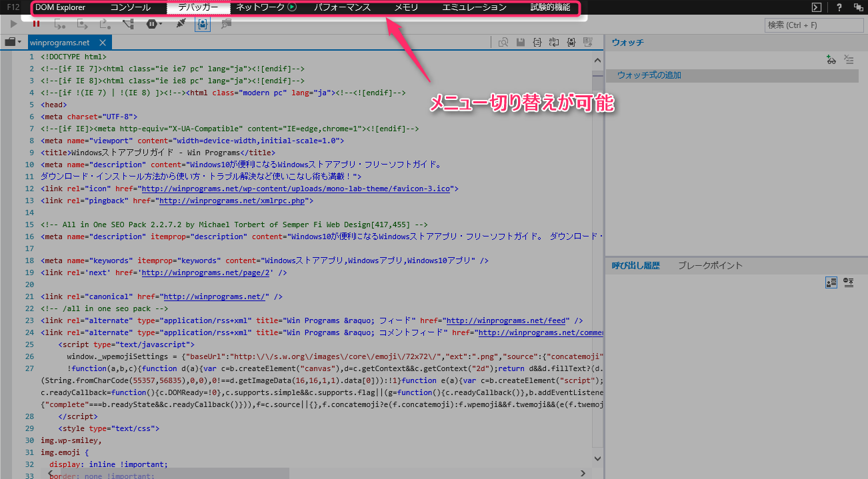This screenshot has width=868, height=479.
Task: Click the grayed last editor toolbar icon
Action: click(587, 42)
